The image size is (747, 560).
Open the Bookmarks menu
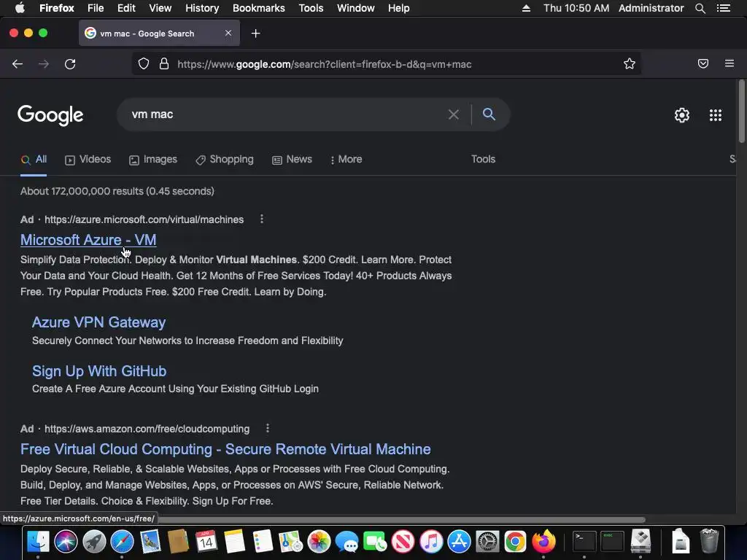click(x=259, y=8)
